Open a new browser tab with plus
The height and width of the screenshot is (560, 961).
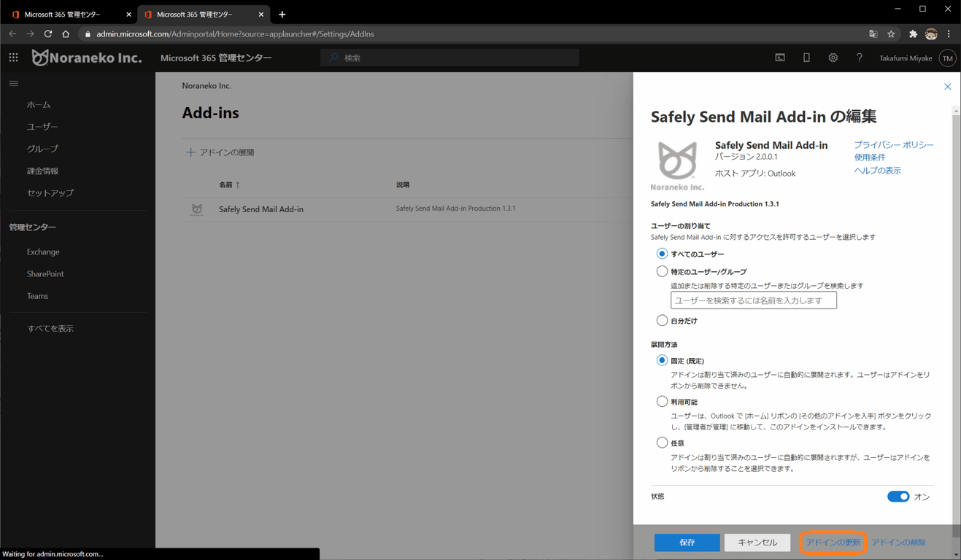click(282, 14)
